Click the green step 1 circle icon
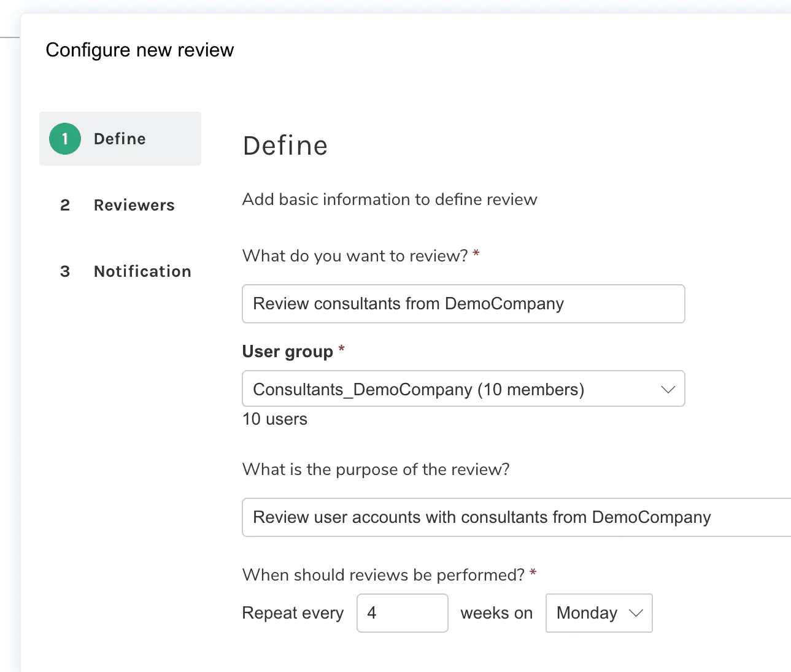This screenshot has width=791, height=672. 65,139
